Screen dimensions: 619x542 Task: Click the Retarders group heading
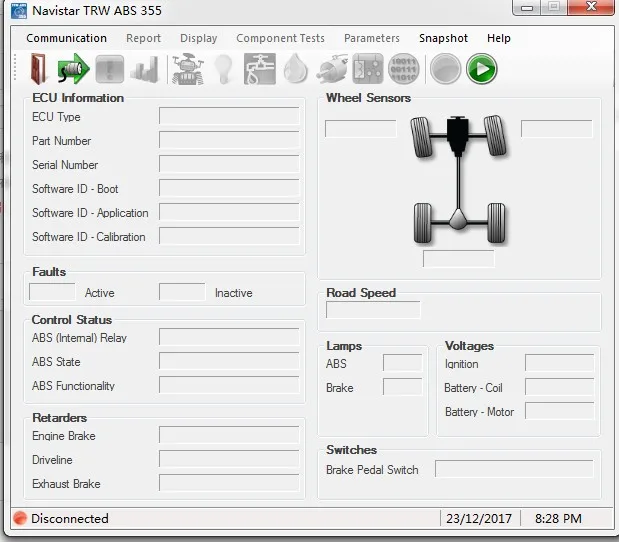pyautogui.click(x=60, y=417)
